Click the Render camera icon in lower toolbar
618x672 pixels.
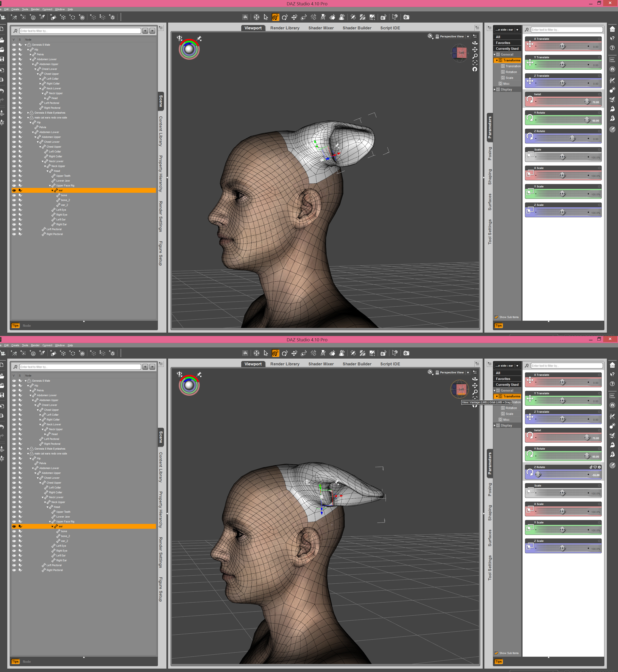(x=406, y=353)
